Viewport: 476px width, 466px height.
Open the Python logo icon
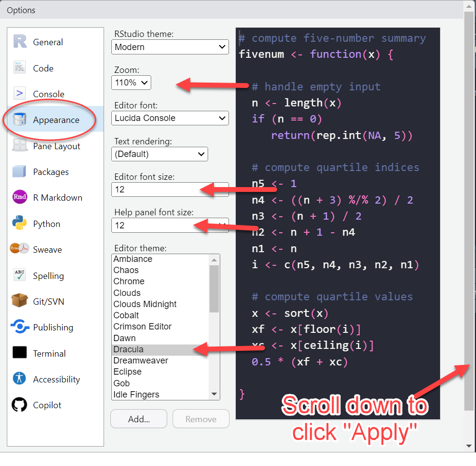20,224
